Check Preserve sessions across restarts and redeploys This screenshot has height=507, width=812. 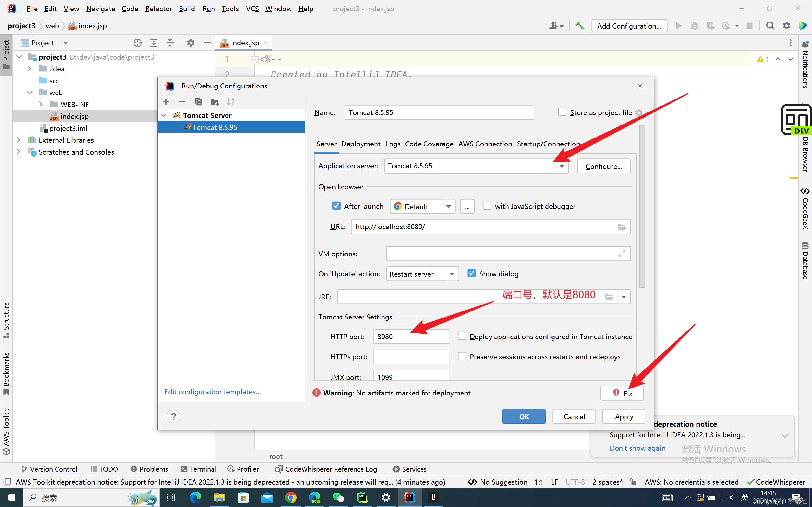tap(462, 356)
